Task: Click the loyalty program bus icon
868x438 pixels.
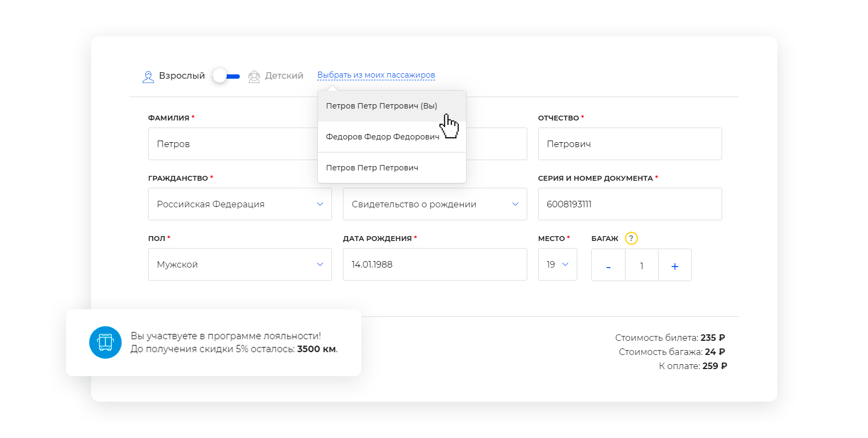Action: 105,342
